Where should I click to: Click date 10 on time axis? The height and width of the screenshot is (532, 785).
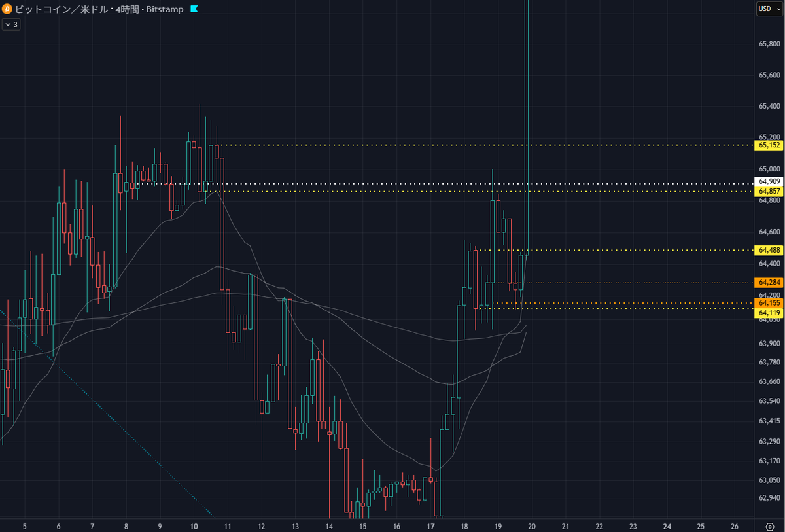(194, 525)
